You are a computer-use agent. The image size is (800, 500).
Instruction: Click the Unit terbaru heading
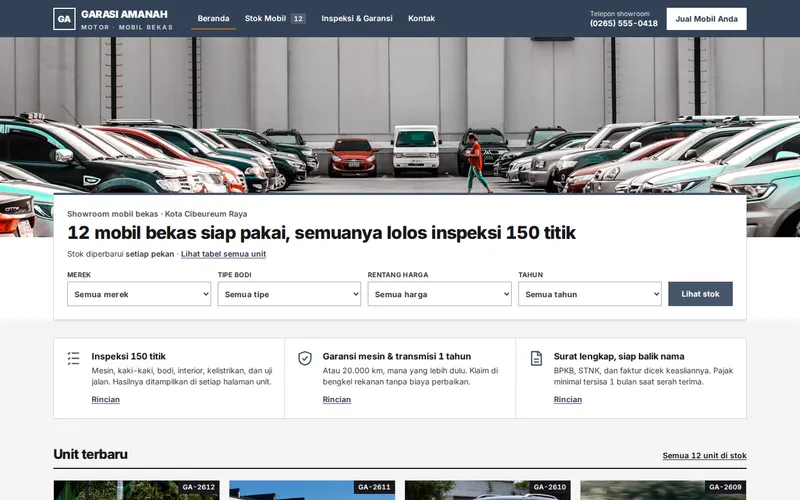(x=90, y=454)
